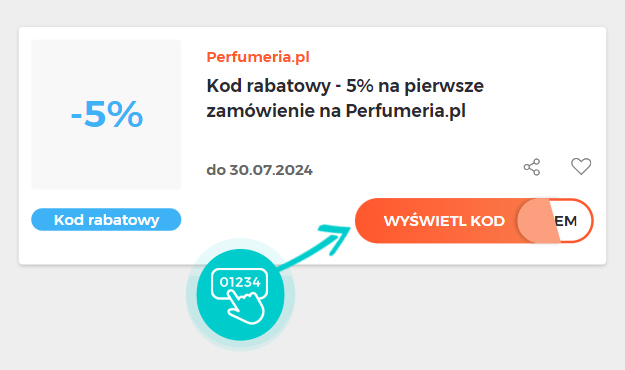
Task: Open the -5% discount thumbnail
Action: click(106, 114)
